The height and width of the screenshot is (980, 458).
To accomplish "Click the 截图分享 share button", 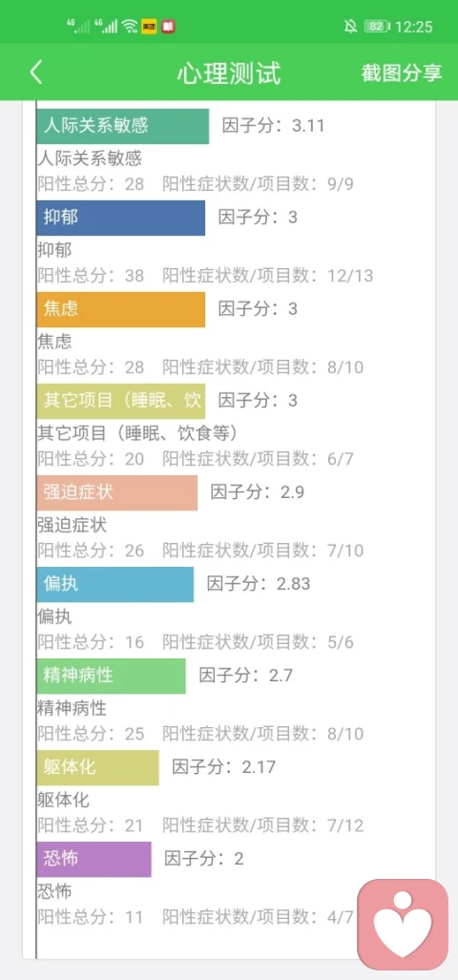I will click(x=402, y=73).
